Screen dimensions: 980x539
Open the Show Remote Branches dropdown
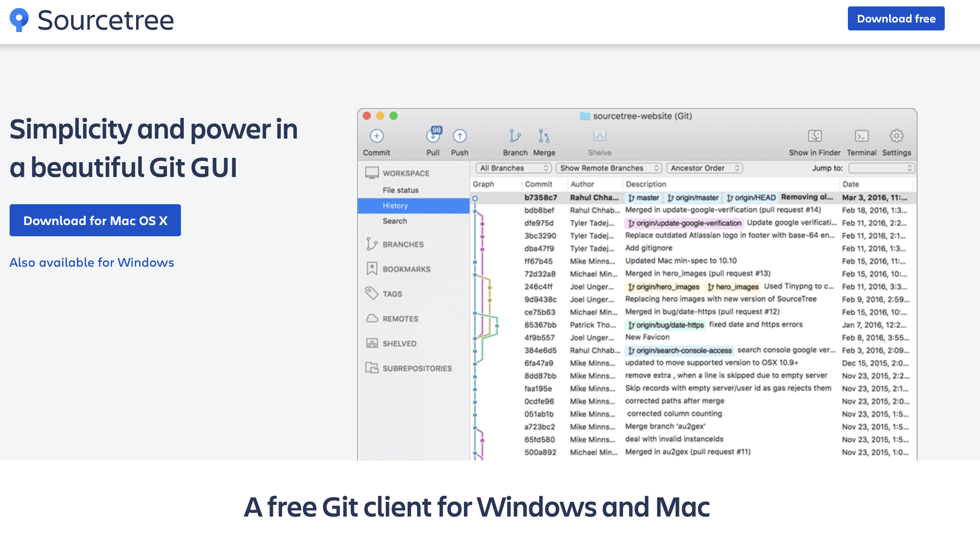608,168
